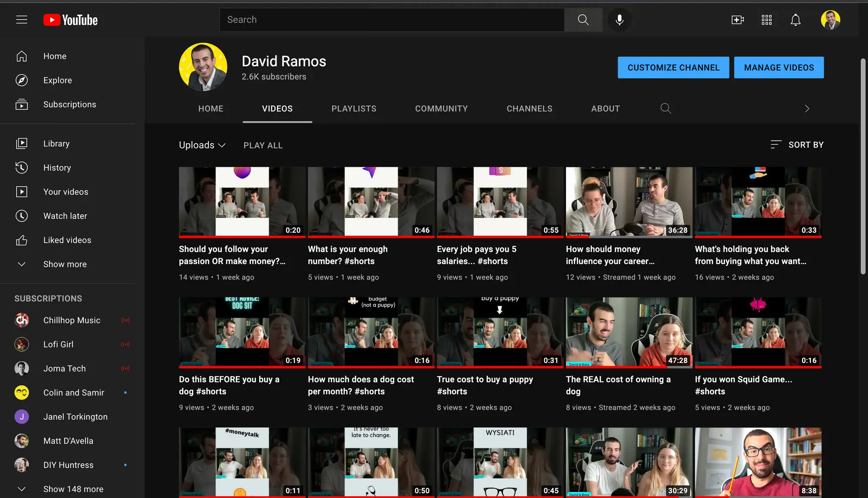Select the Videos tab
This screenshot has height=498, width=868.
(277, 109)
